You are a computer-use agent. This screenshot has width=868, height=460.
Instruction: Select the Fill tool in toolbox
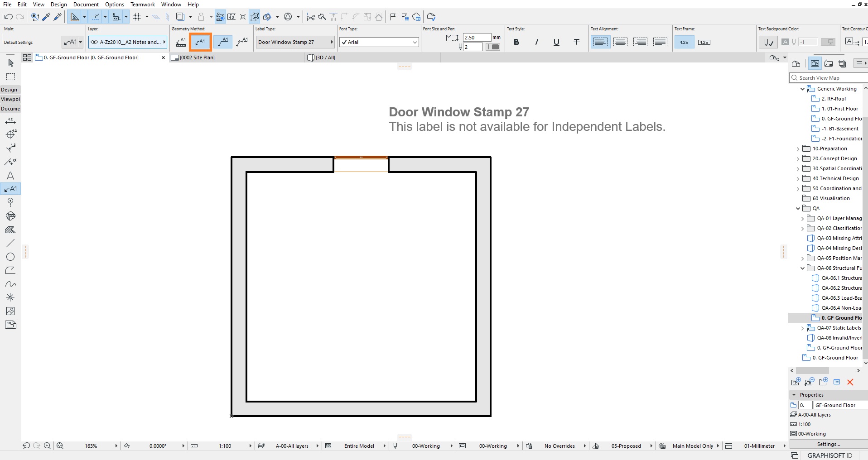[10, 230]
